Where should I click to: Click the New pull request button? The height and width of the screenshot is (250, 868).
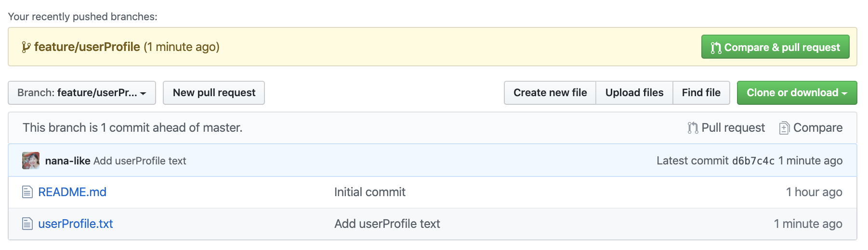(214, 93)
